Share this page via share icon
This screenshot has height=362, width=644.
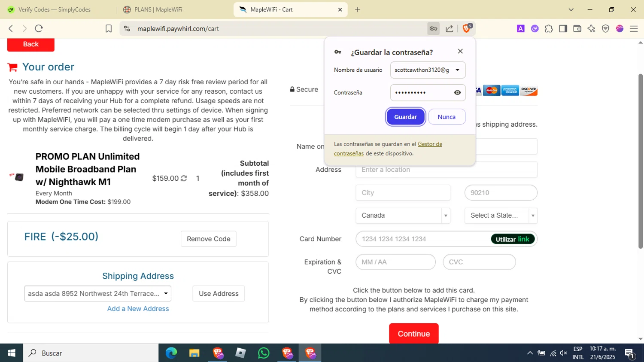point(450,28)
